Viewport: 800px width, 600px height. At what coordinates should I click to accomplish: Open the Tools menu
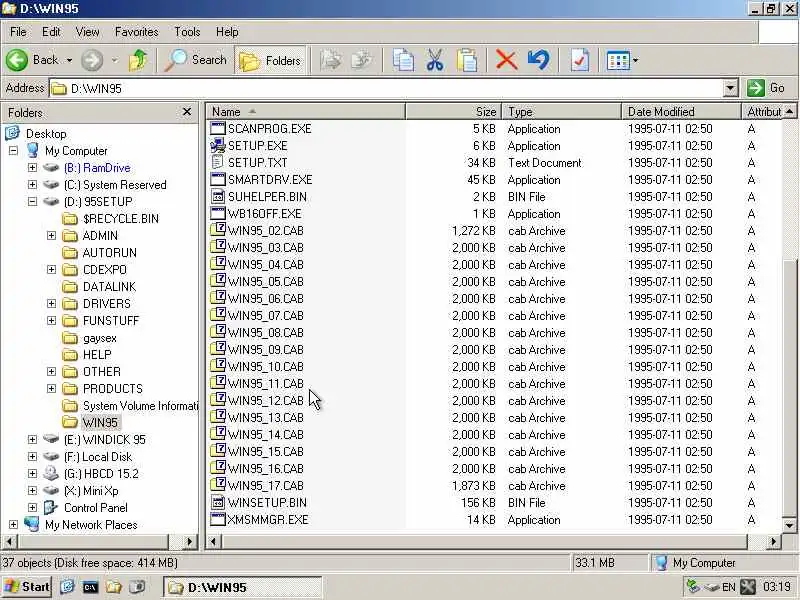coord(187,32)
